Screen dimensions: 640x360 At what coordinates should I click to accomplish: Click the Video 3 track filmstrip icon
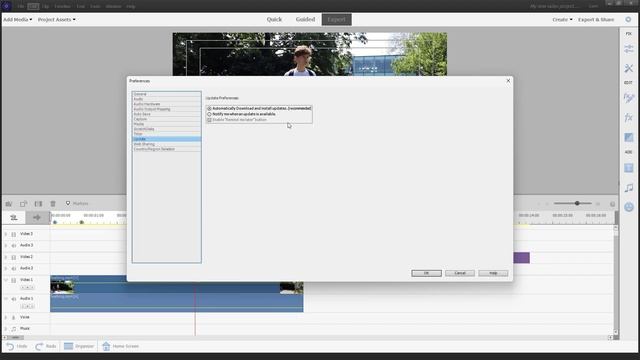(13, 234)
